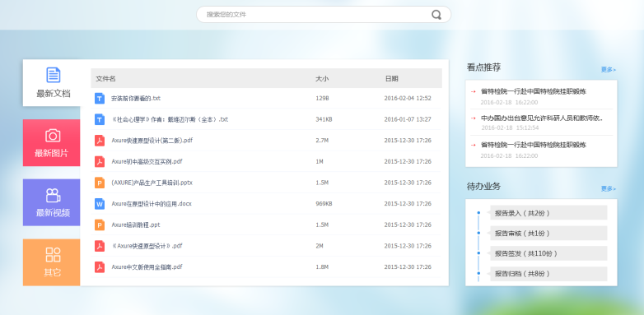
Task: Click txt icon for 《社会心理学》 file
Action: point(100,119)
